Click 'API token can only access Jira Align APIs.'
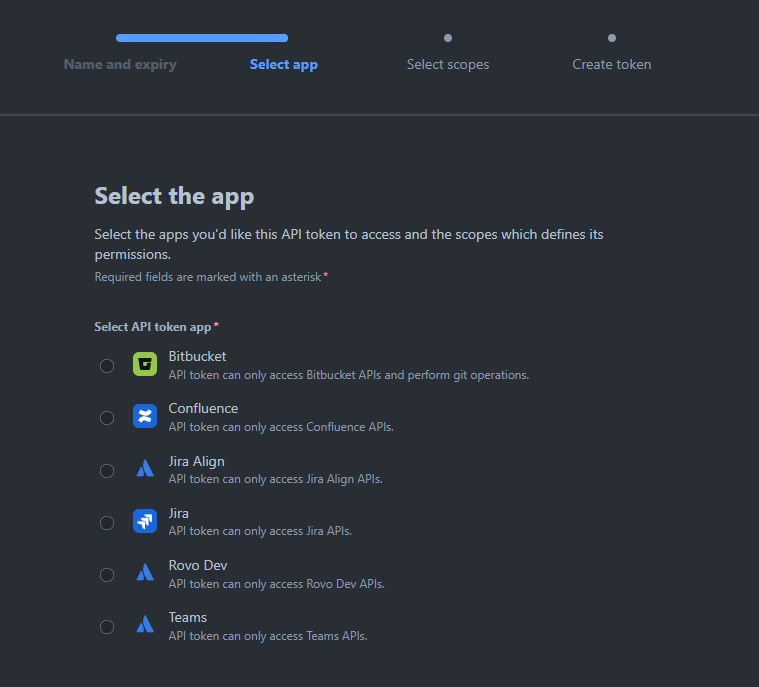 click(275, 479)
